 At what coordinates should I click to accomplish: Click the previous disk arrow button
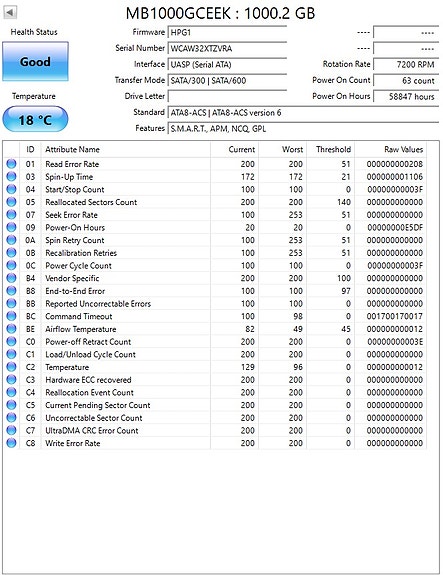click(10, 12)
